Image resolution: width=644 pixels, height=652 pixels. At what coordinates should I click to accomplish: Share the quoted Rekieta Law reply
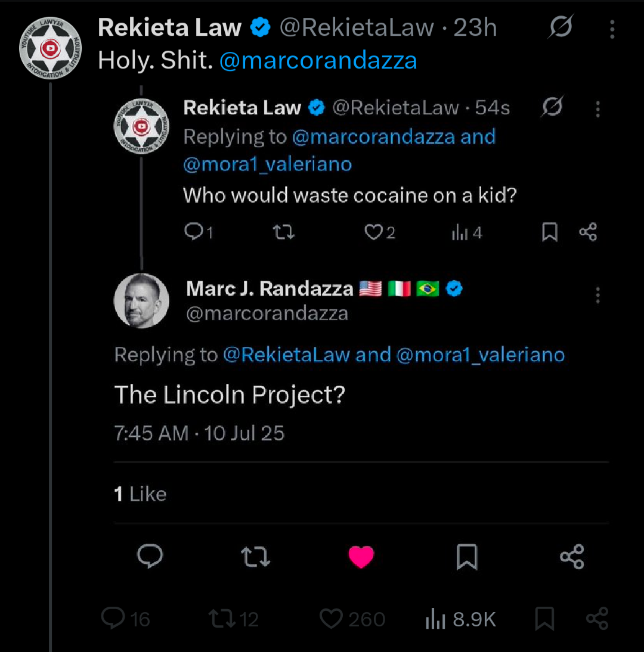coord(588,232)
